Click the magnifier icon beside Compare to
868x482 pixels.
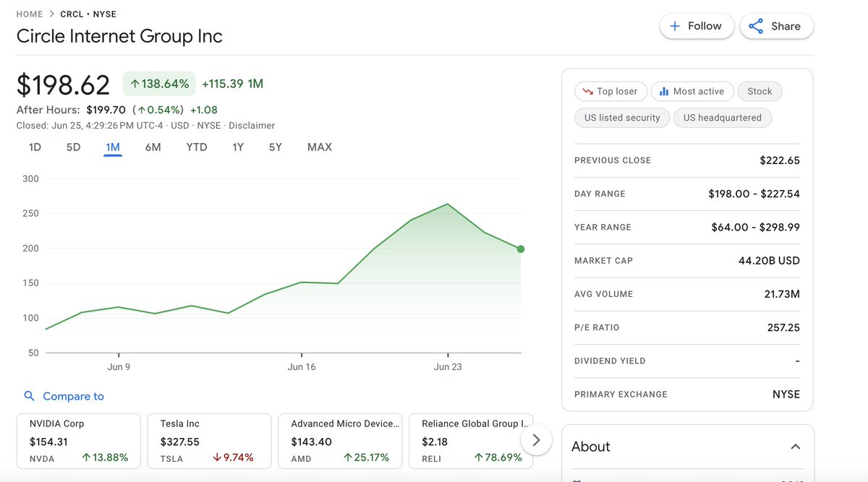click(x=30, y=396)
